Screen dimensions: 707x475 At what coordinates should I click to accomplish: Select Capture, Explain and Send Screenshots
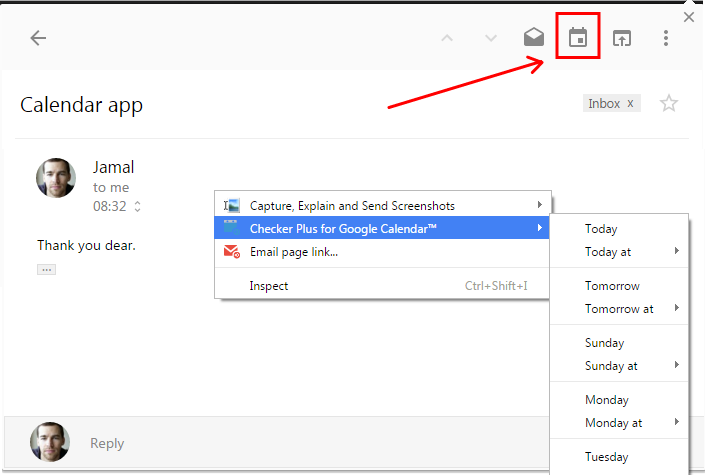[383, 205]
